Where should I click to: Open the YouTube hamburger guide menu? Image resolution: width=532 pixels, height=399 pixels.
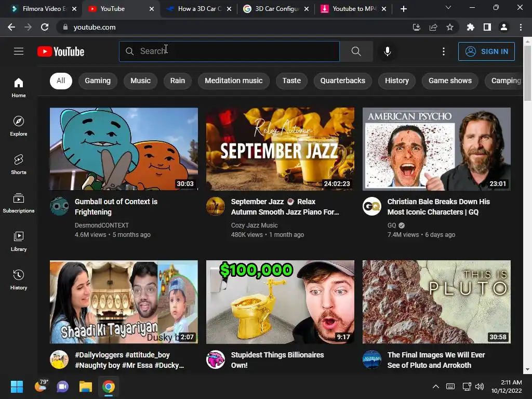tap(19, 51)
